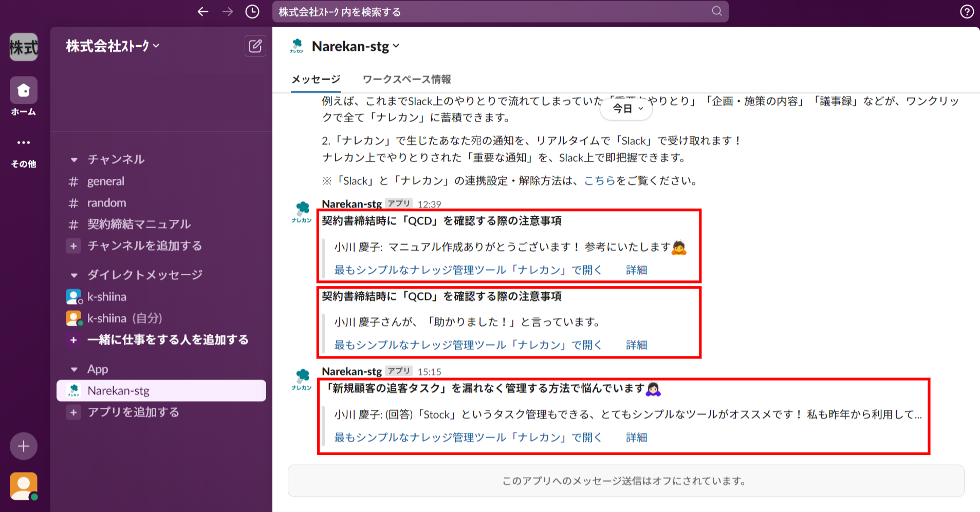Click the compose new message icon
The width and height of the screenshot is (980, 512).
coord(255,46)
